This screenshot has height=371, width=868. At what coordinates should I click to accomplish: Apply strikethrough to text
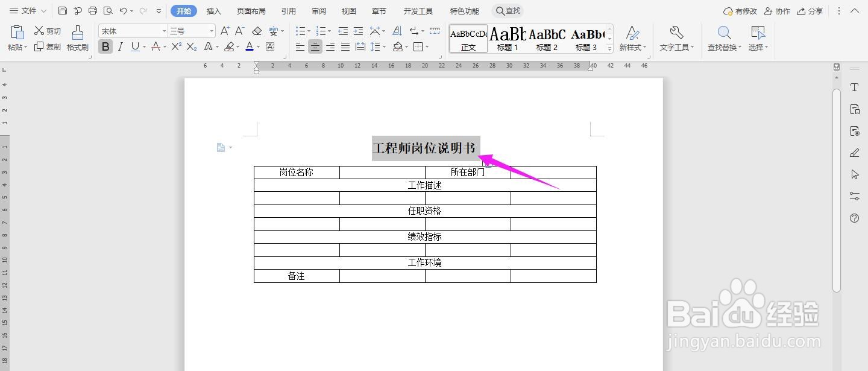click(156, 46)
